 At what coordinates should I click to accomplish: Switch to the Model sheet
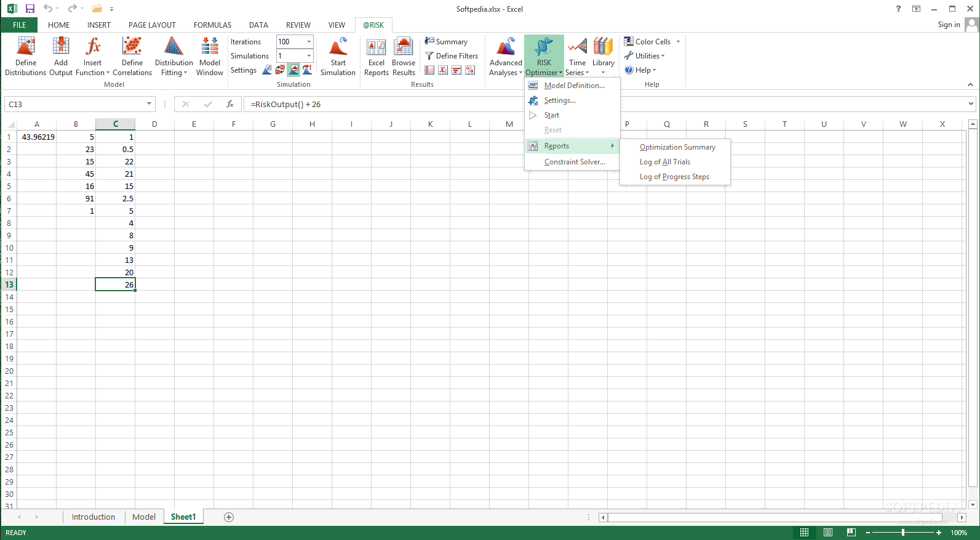click(144, 517)
